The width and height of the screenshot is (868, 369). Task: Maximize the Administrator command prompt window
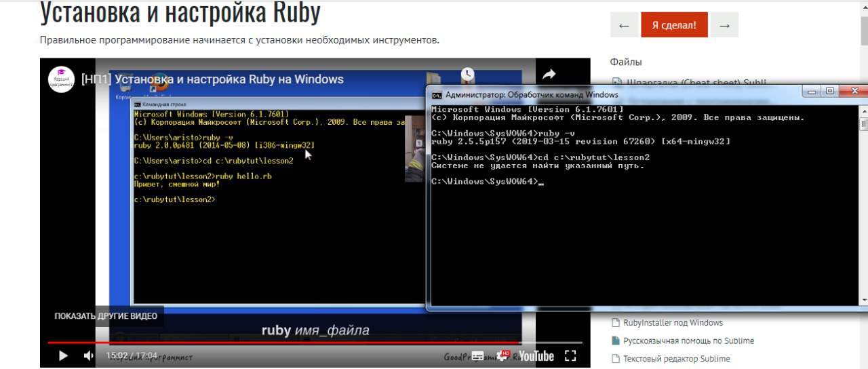[x=829, y=91]
